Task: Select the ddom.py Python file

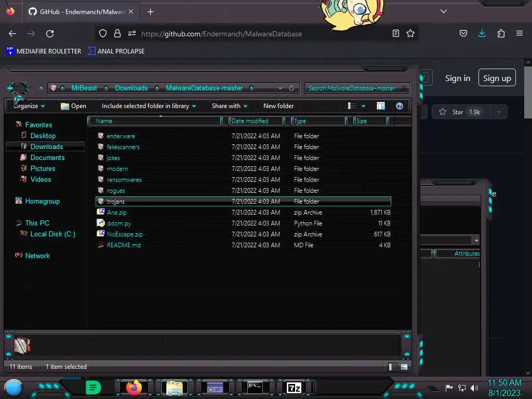Action: (x=243, y=223)
